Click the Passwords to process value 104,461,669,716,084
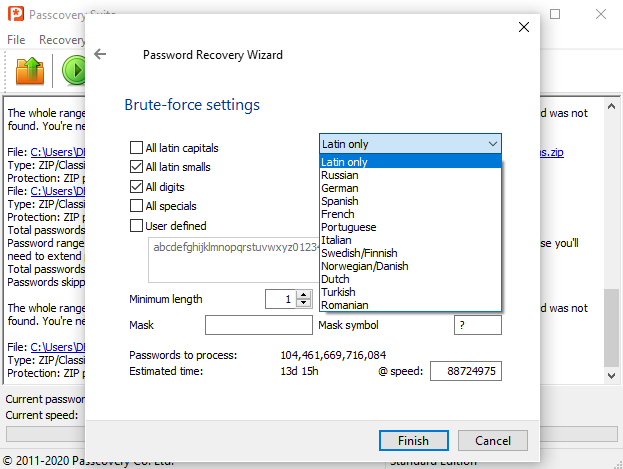Screen dimensions: 623x469 click(333, 355)
